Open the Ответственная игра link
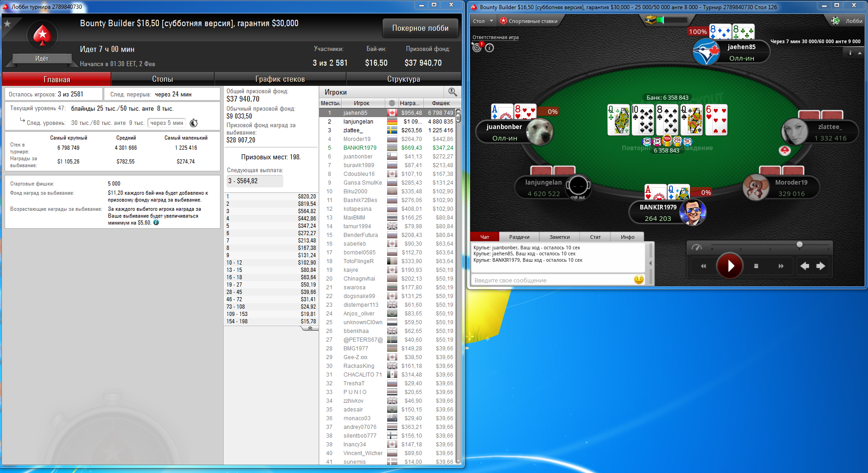Image resolution: width=868 pixels, height=473 pixels. [x=496, y=37]
